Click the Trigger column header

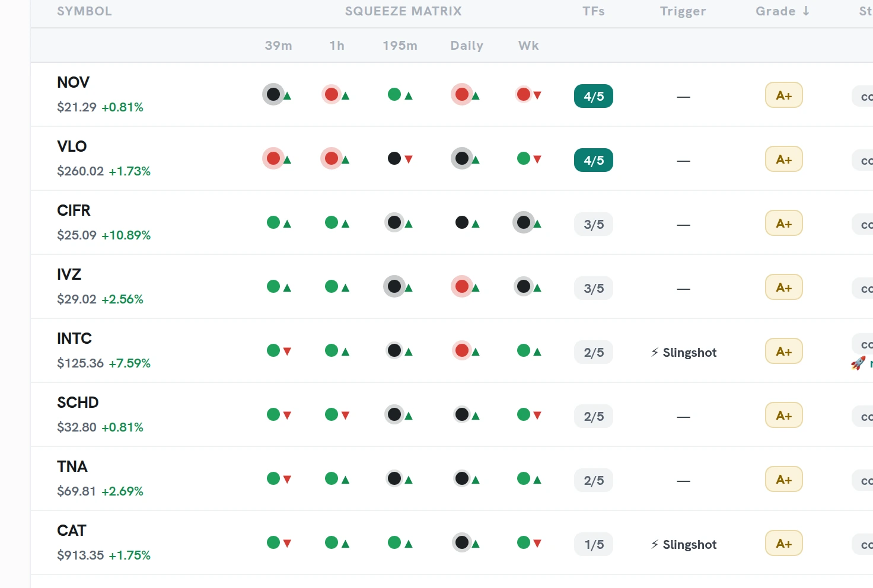click(x=683, y=12)
